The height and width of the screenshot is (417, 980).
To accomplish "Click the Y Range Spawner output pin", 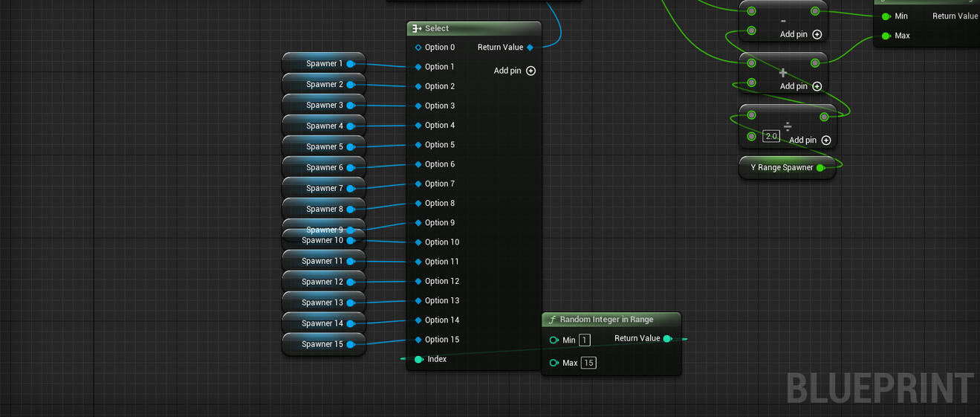I will click(820, 168).
